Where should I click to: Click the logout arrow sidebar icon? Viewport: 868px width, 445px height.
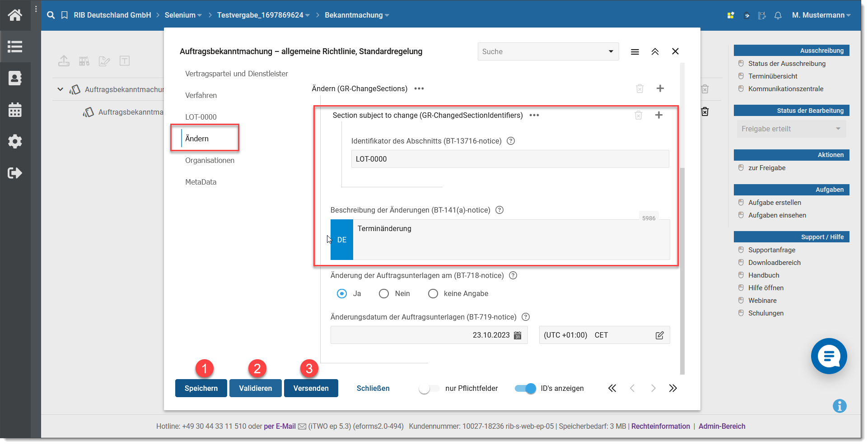click(15, 173)
